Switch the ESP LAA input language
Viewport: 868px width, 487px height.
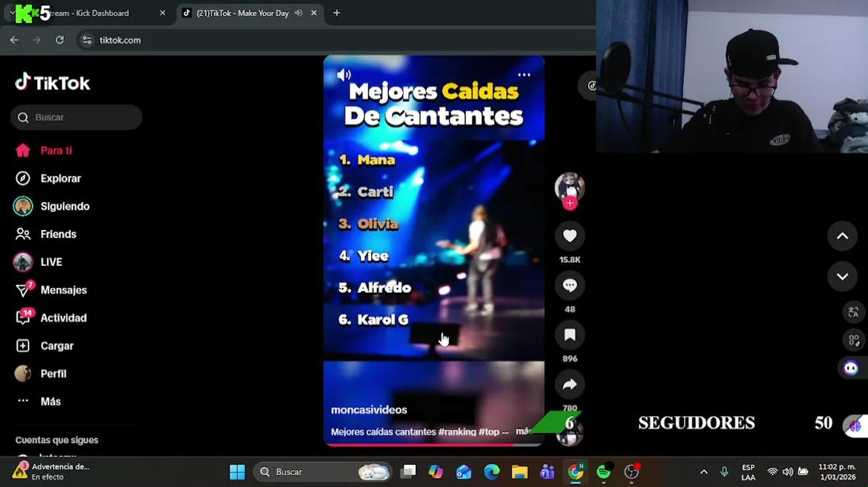click(748, 471)
